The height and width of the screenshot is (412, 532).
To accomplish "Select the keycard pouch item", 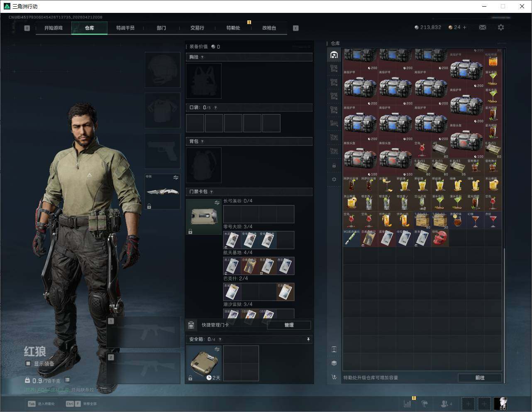I will [204, 217].
